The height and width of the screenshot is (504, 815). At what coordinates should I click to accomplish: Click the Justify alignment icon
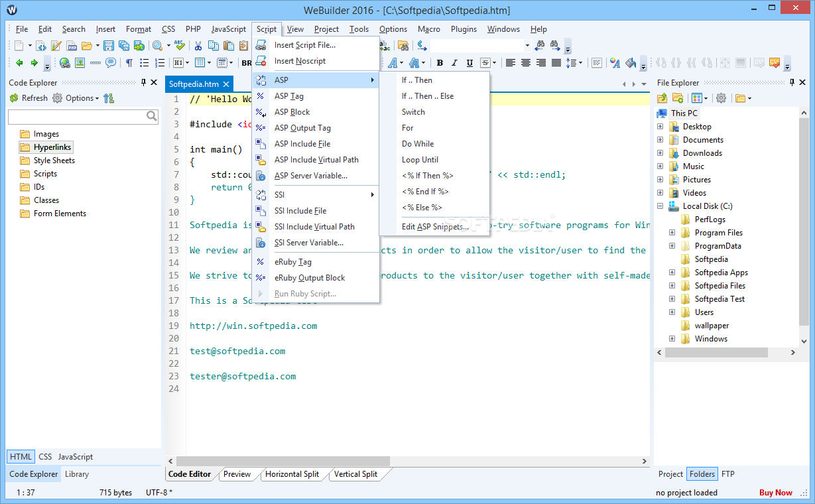tap(556, 63)
